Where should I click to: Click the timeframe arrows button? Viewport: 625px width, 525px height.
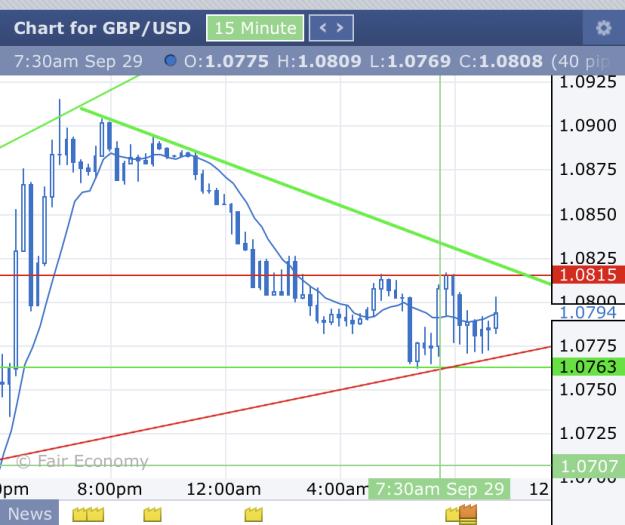click(x=331, y=28)
